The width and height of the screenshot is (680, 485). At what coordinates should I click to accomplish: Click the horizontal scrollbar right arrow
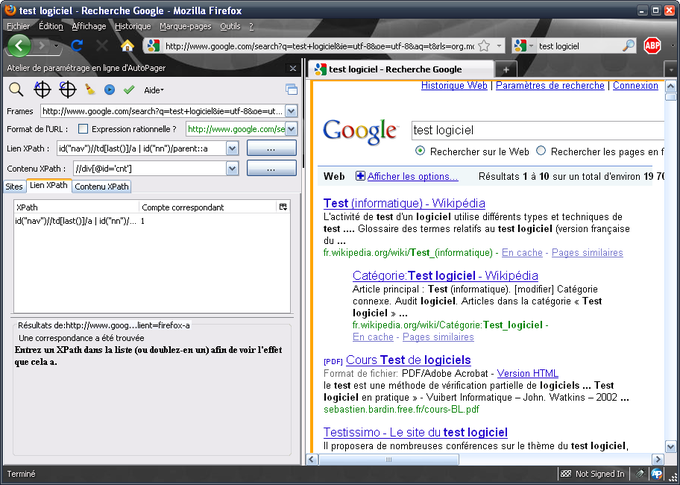(x=658, y=459)
